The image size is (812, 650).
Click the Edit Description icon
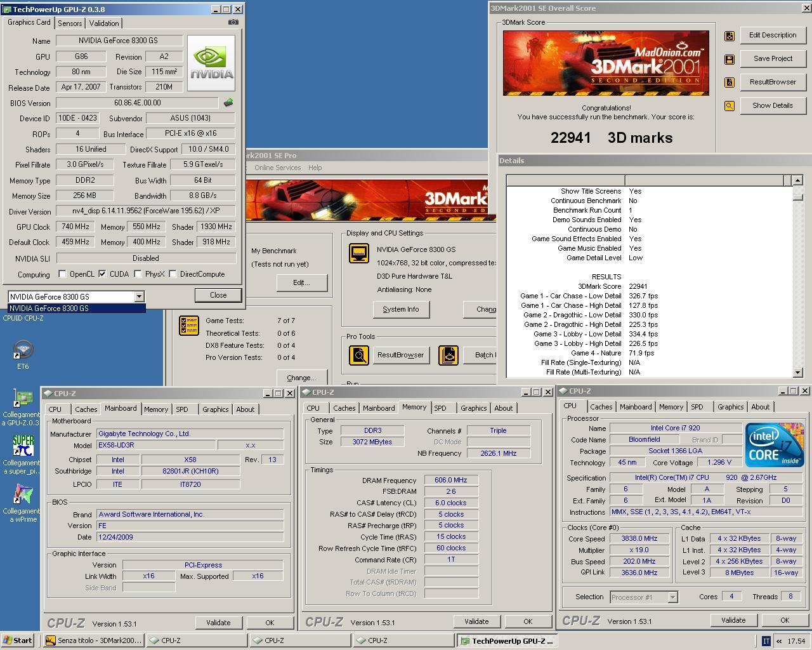(x=730, y=36)
